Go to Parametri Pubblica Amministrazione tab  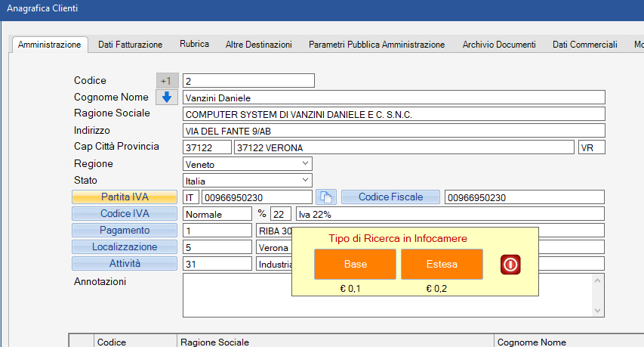click(377, 45)
